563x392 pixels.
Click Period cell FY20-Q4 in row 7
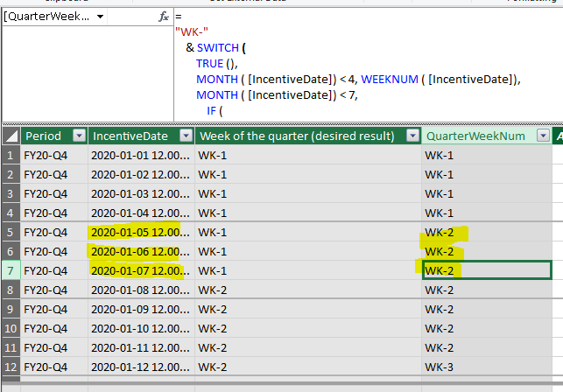[x=54, y=270]
